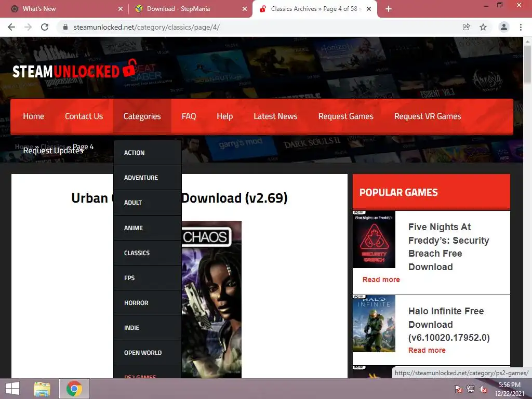
Task: Open Request Games in the nav bar
Action: coord(345,116)
